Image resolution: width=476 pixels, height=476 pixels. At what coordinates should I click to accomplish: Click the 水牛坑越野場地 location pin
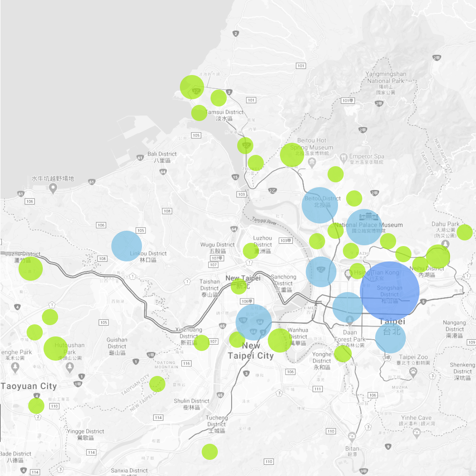(53, 188)
